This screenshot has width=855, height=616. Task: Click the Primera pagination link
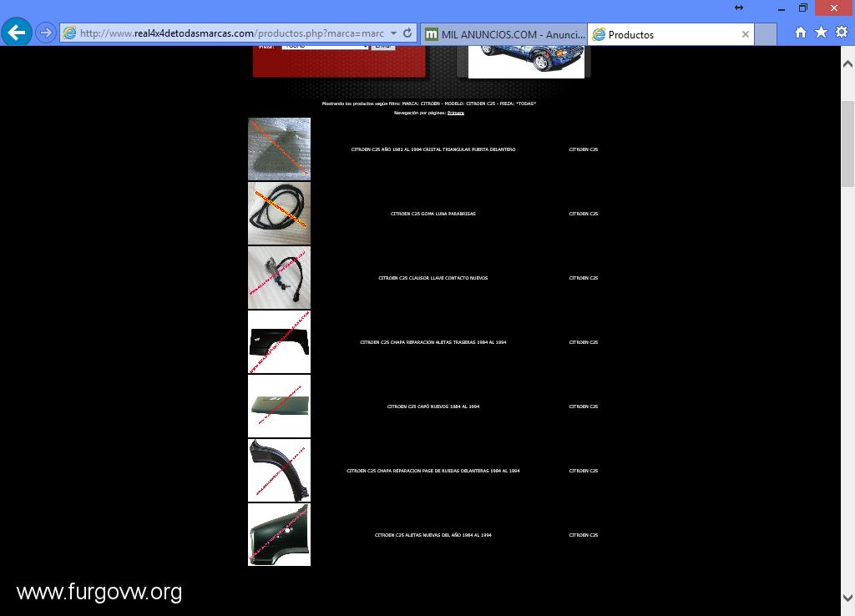click(x=456, y=113)
